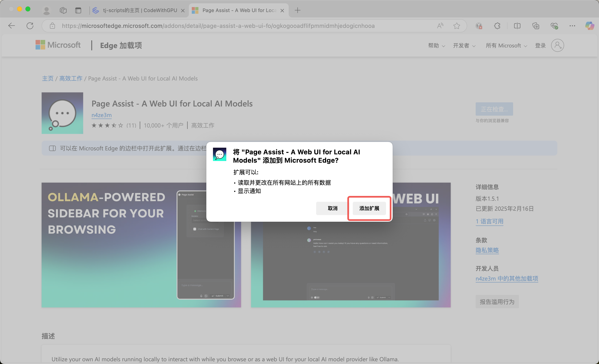Click the browser profile avatar

pos(46,10)
